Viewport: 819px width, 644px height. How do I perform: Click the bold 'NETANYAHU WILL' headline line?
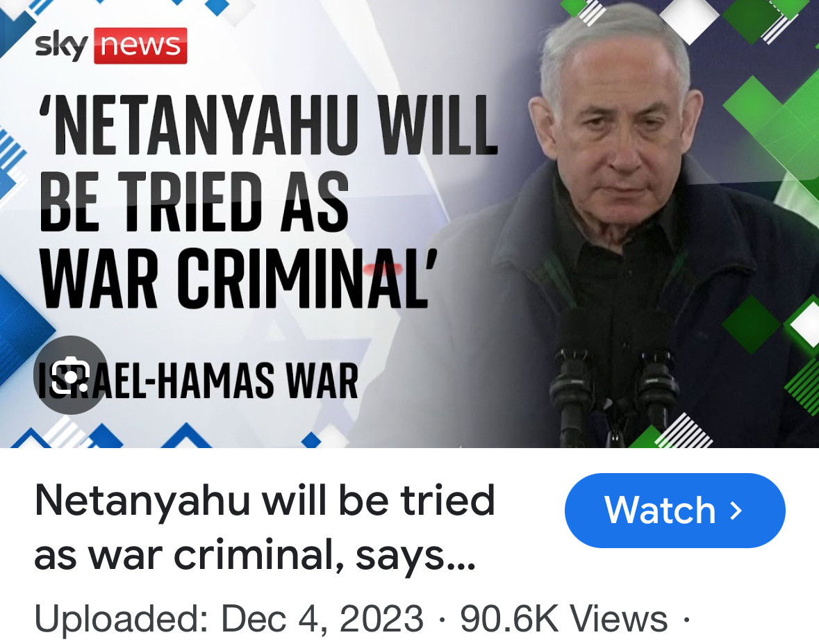coord(268,125)
